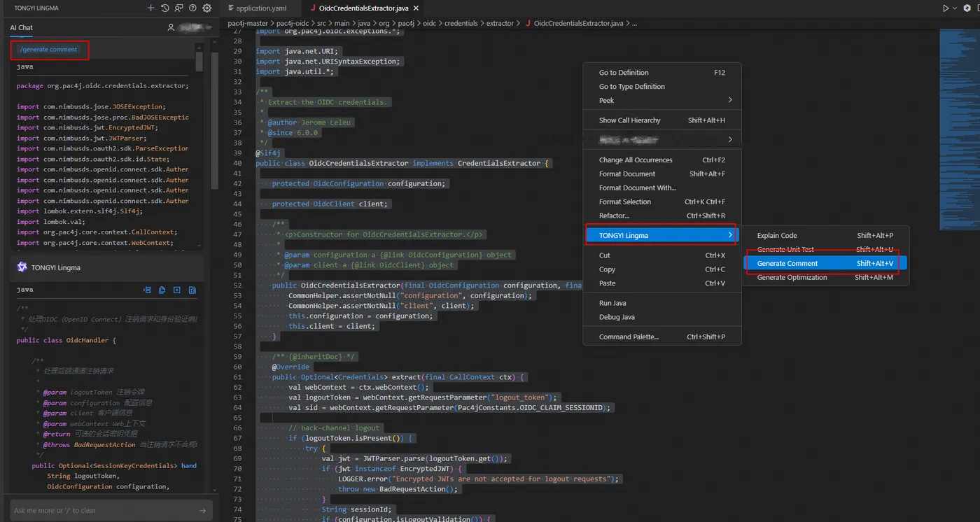Image resolution: width=980 pixels, height=522 pixels.
Task: Click pac4j-oidc in breadcrumb
Action: pos(294,23)
